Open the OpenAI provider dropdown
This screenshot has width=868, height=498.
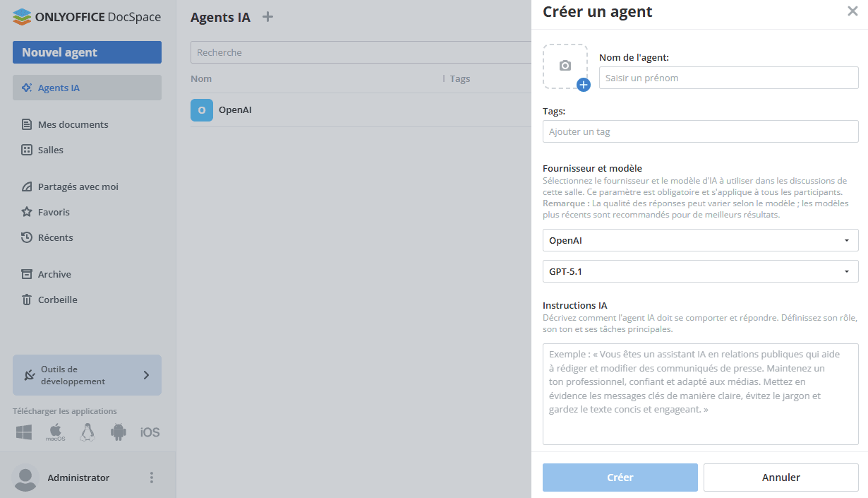700,240
